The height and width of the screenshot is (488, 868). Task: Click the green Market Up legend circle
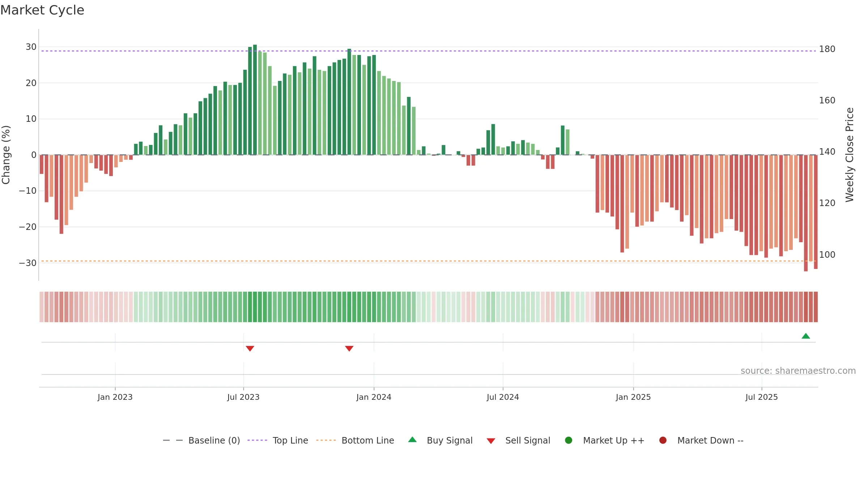pos(569,440)
